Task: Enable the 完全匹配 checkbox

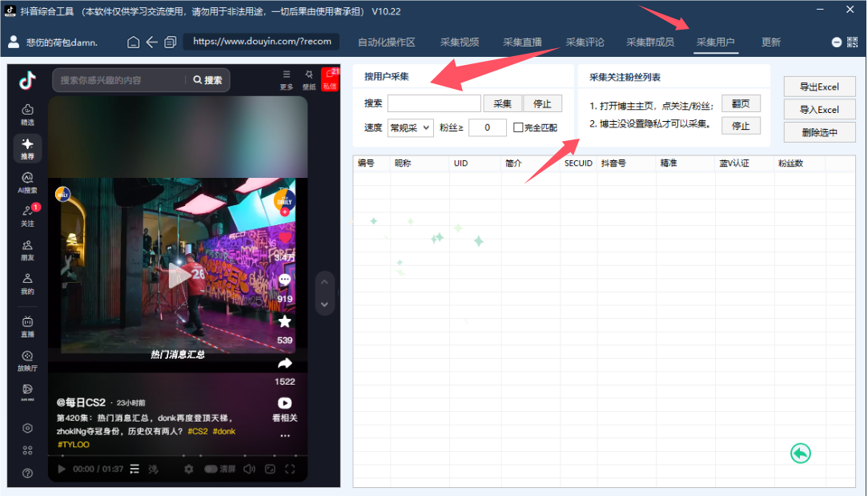Action: [x=520, y=126]
